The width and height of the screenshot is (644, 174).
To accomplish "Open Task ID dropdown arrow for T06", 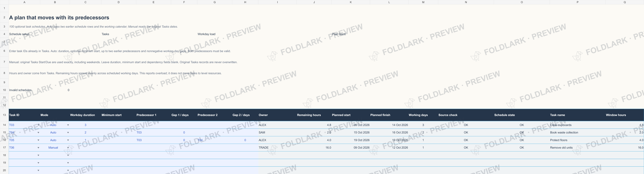I will (38, 148).
